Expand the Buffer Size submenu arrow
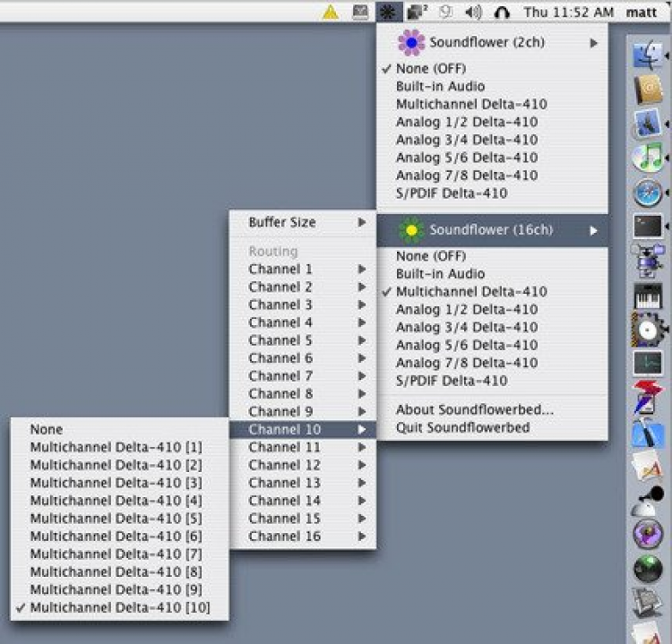The width and height of the screenshot is (672, 644). point(362,222)
